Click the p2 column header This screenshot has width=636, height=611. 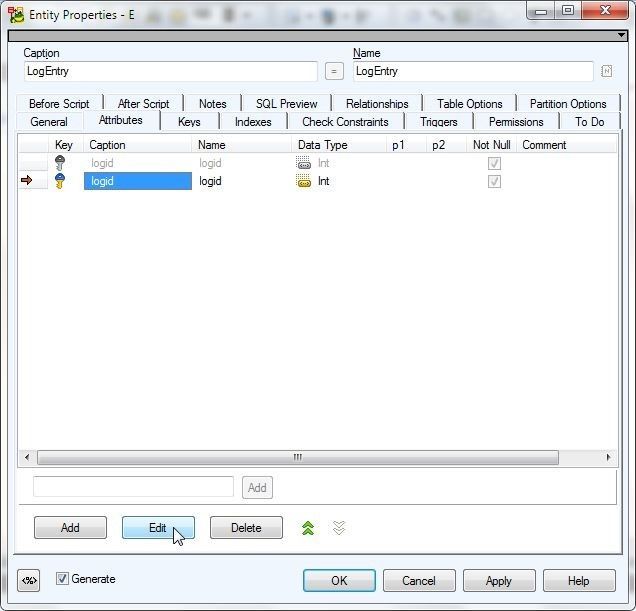[446, 145]
